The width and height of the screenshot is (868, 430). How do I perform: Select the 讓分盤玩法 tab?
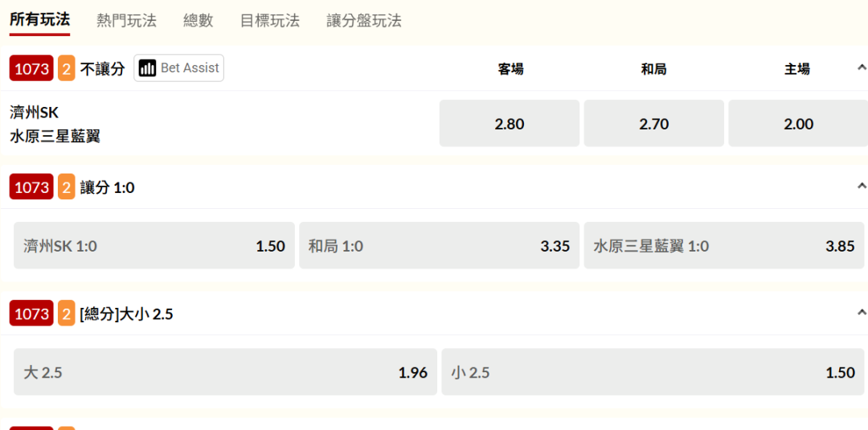pyautogui.click(x=364, y=21)
